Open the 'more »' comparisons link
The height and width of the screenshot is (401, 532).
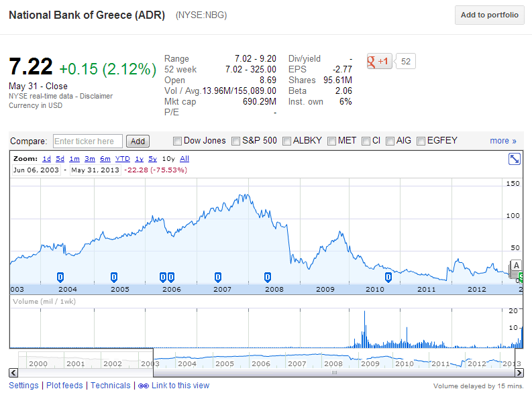pyautogui.click(x=503, y=141)
